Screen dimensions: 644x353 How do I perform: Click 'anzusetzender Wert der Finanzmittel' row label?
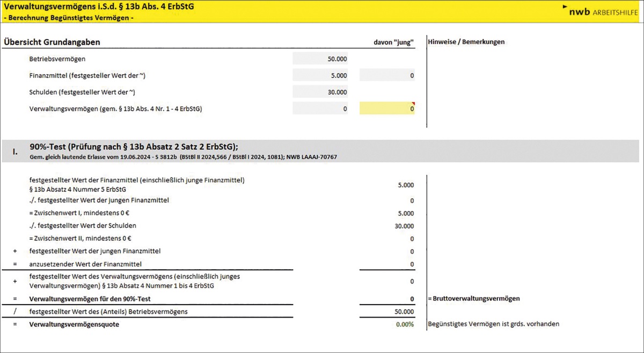click(85, 264)
